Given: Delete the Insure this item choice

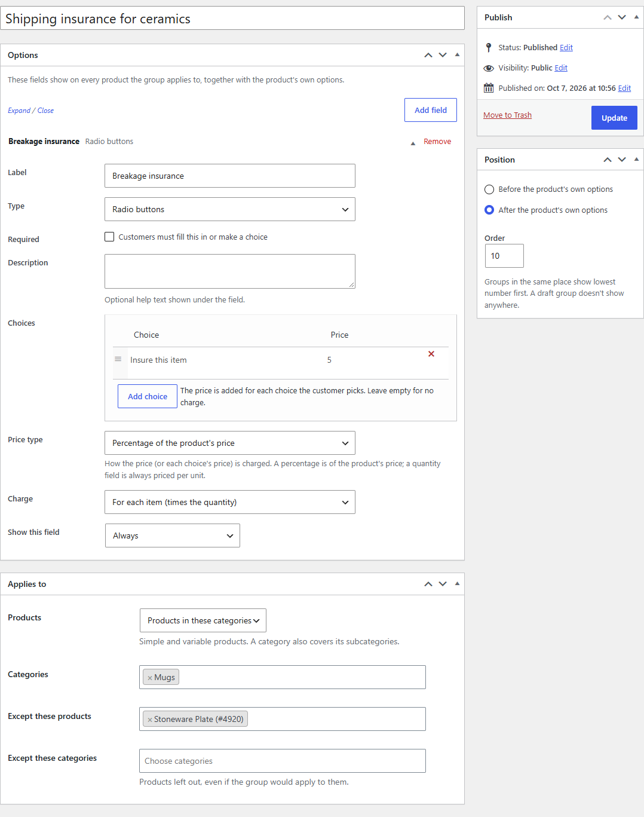Looking at the screenshot, I should [431, 354].
